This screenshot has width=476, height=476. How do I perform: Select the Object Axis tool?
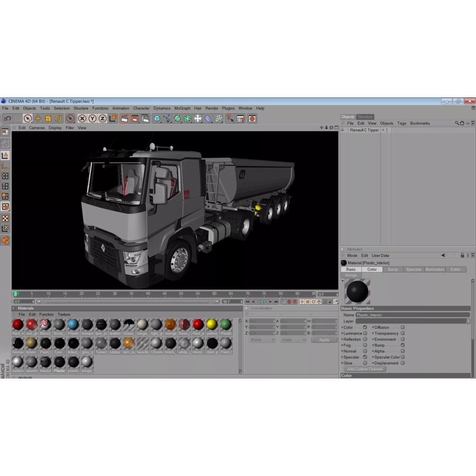(5, 166)
